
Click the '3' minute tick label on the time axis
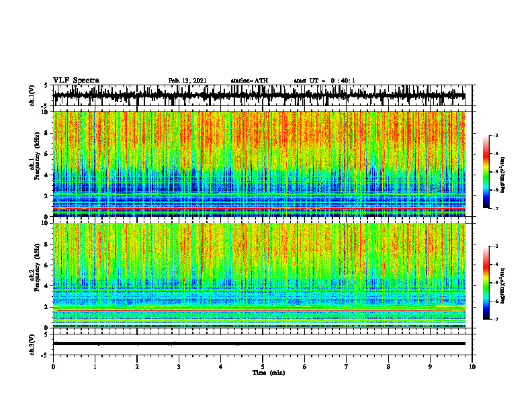(179, 367)
